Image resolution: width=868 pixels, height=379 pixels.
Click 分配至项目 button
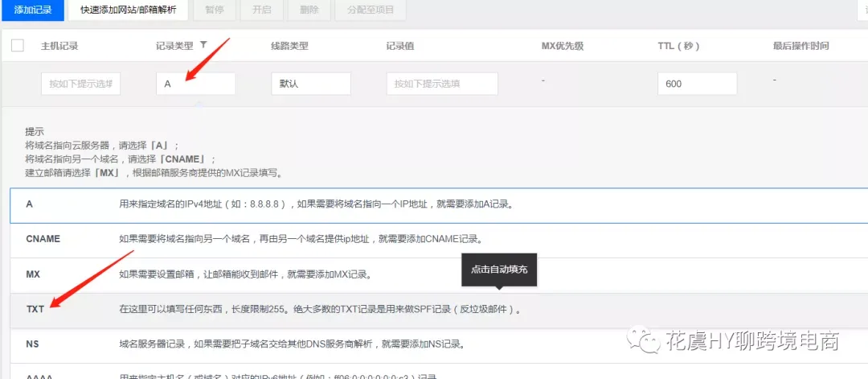click(371, 10)
